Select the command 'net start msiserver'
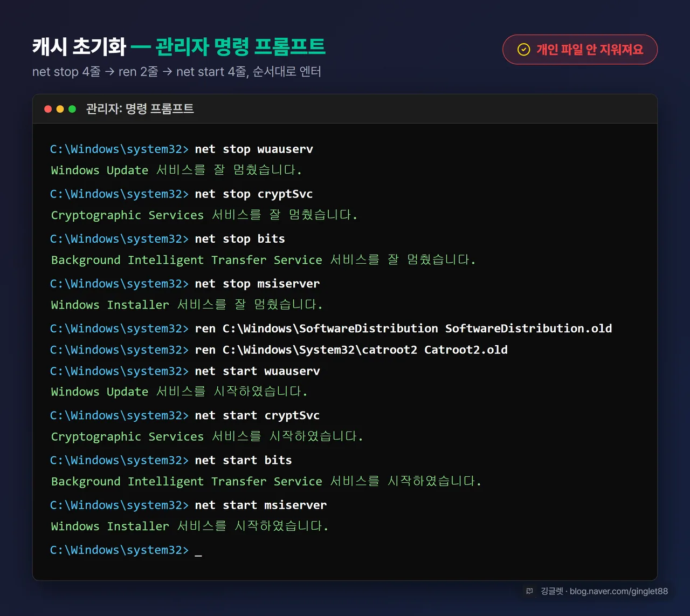 tap(261, 505)
